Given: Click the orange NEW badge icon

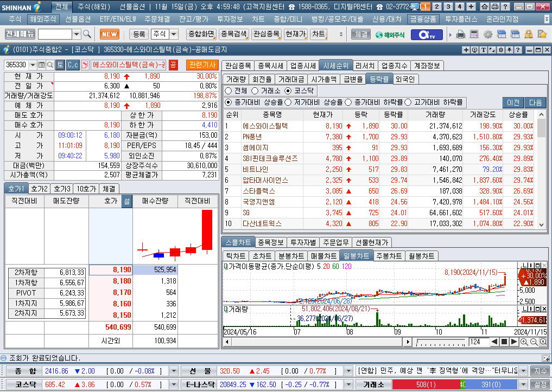Looking at the screenshot, I should point(110,34).
